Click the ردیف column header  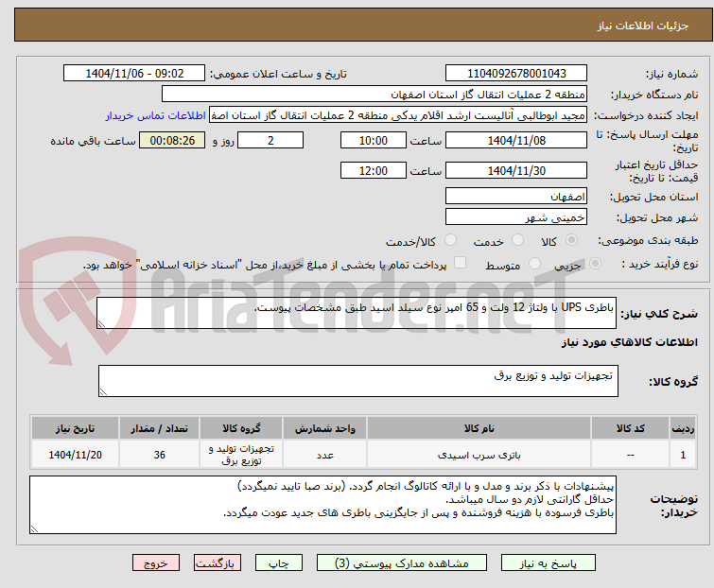click(683, 428)
